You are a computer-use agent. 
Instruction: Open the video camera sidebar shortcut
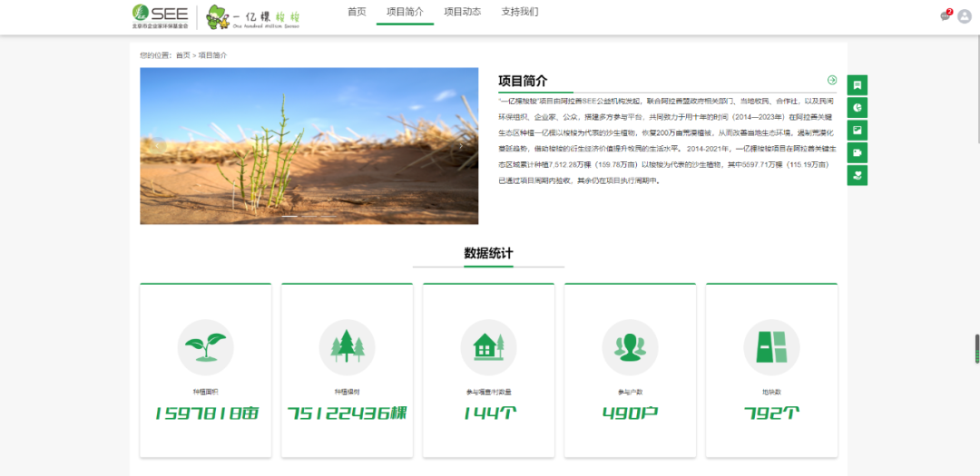tap(857, 152)
